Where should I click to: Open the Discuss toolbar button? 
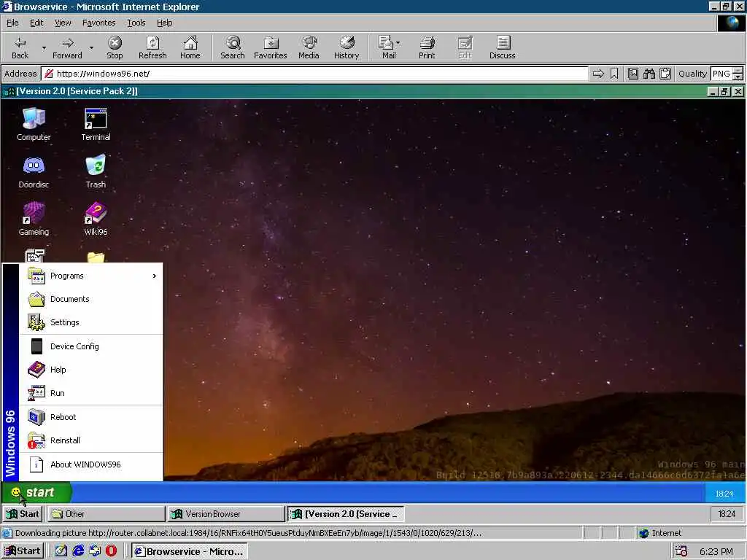502,47
